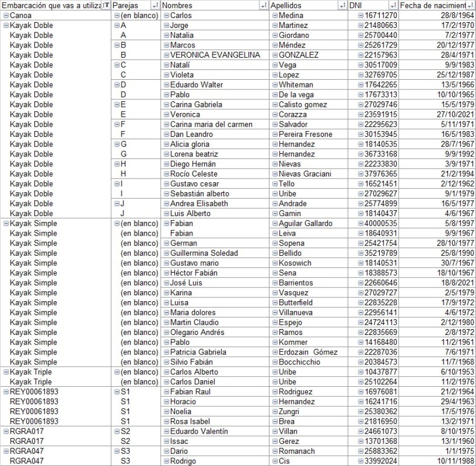Select DNI cell 25261729
Viewport: 476px width, 466px height.
tap(373, 45)
